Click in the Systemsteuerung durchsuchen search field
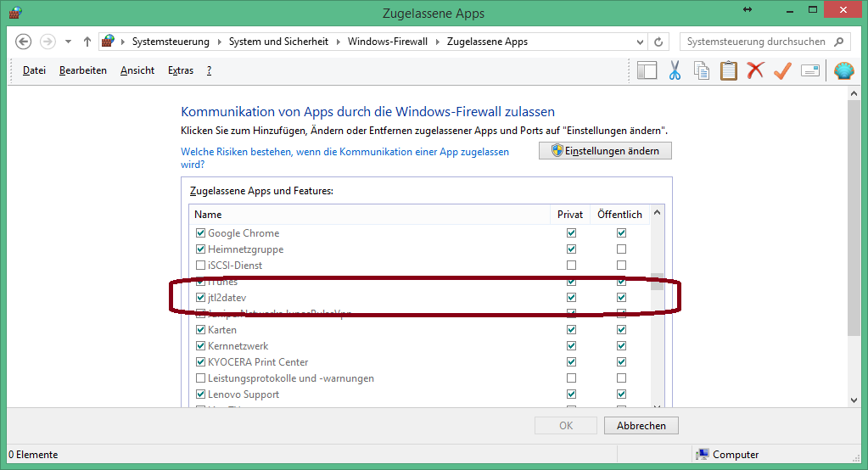 click(x=755, y=42)
